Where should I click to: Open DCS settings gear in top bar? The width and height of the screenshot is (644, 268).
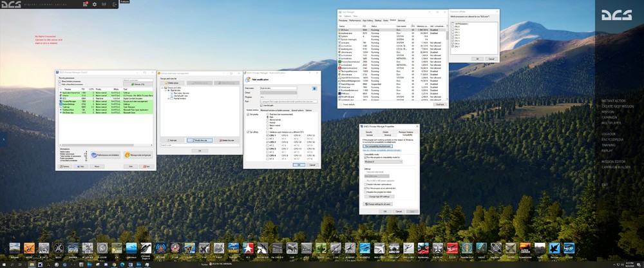coord(95,4)
